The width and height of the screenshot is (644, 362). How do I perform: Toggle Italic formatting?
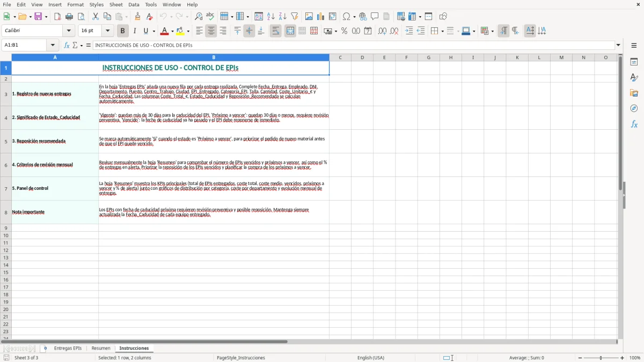tap(135, 31)
